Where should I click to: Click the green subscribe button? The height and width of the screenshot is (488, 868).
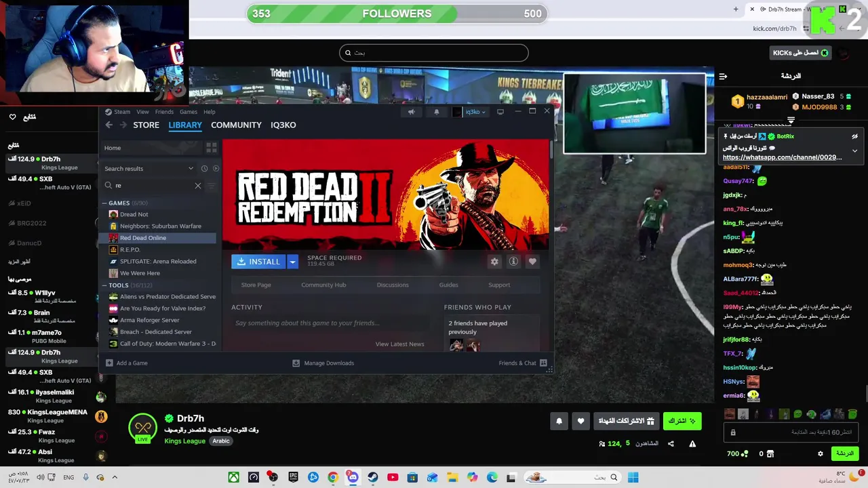point(682,422)
